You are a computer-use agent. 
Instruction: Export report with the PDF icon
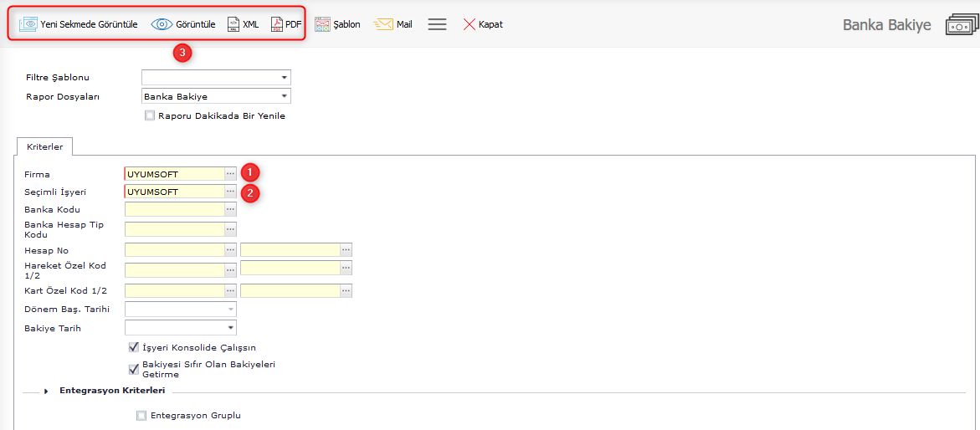277,24
